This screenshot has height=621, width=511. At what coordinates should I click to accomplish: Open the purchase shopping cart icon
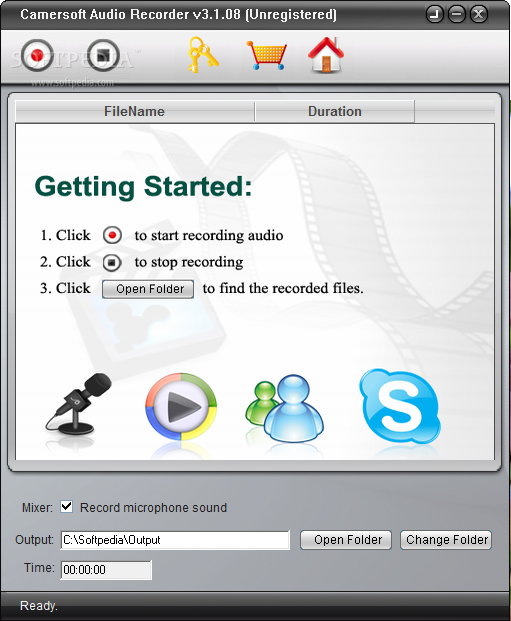[x=267, y=55]
